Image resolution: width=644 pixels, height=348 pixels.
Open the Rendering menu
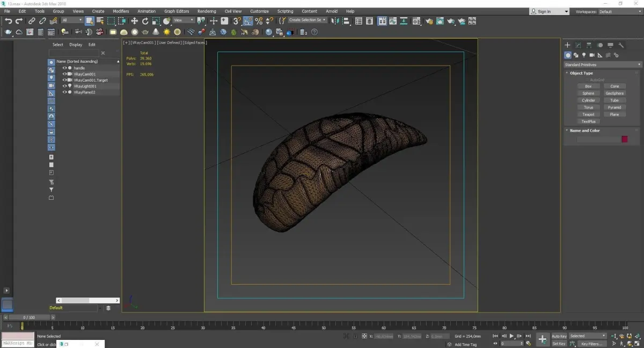(207, 11)
